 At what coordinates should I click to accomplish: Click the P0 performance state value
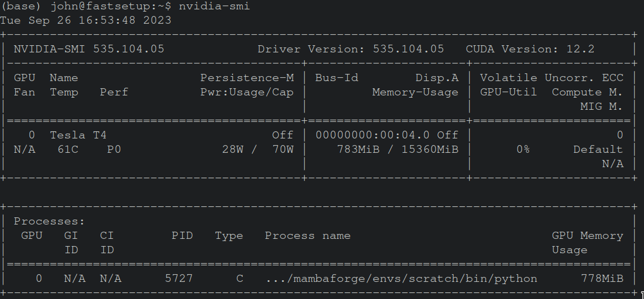[x=114, y=149]
